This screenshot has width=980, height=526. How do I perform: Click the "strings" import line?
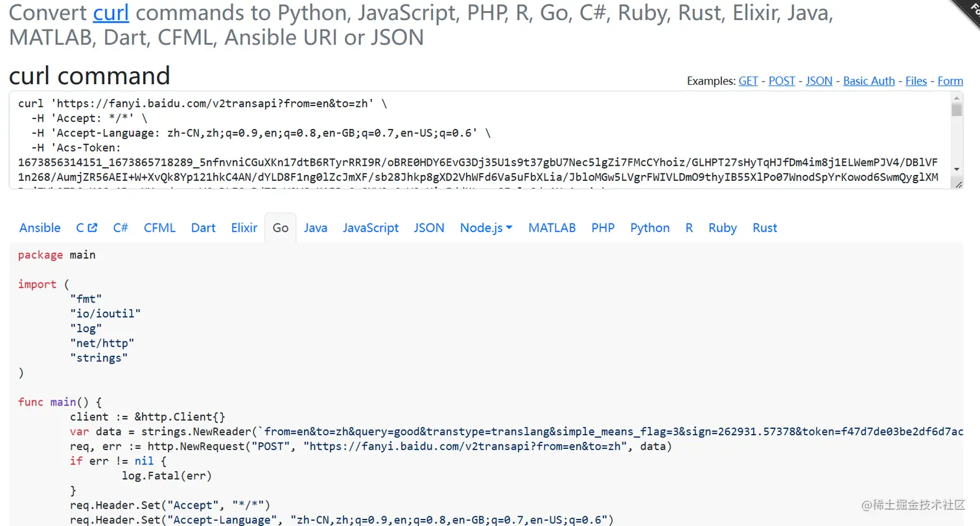tap(99, 358)
